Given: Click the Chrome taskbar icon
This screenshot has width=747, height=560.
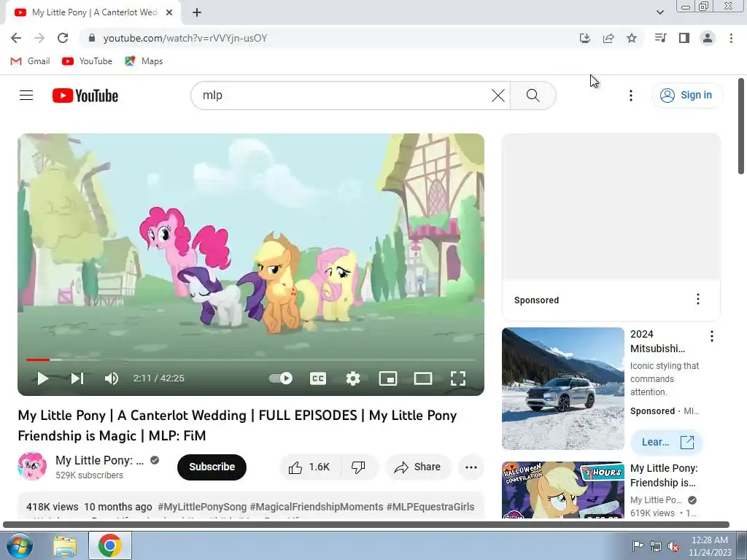Looking at the screenshot, I should coord(110,545).
